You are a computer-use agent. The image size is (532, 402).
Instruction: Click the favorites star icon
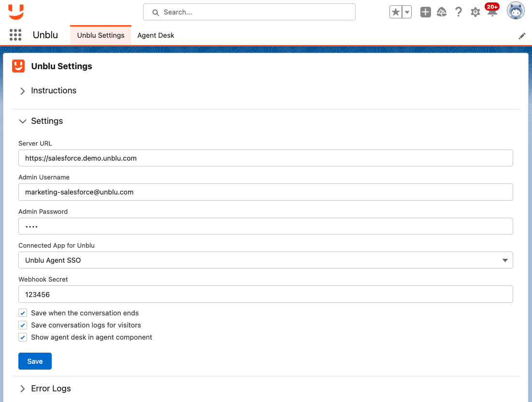pyautogui.click(x=396, y=12)
